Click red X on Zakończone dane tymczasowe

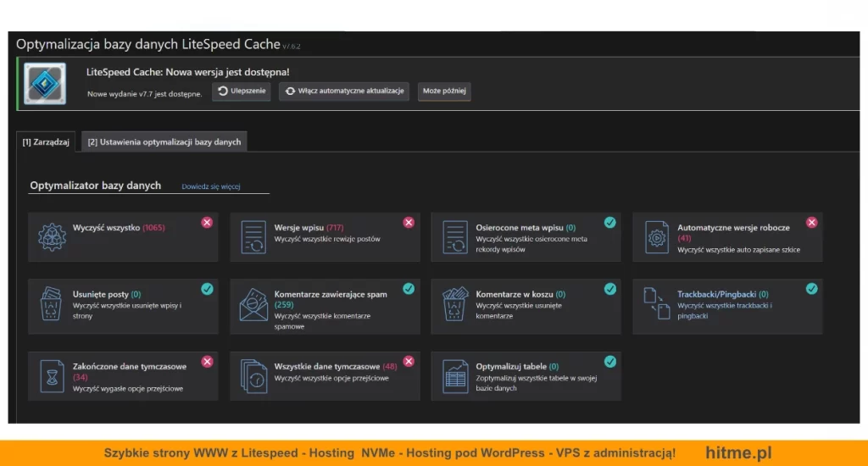click(207, 362)
